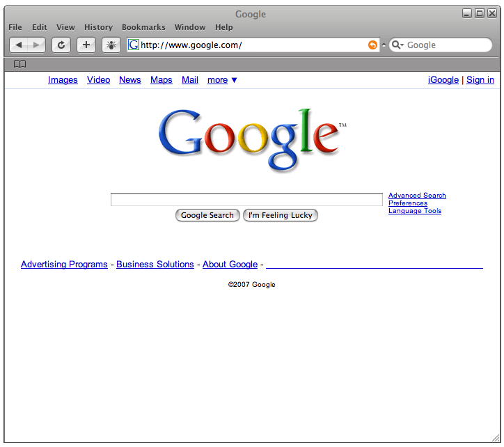Expand the 'more' dropdown in Google navigation

click(222, 80)
